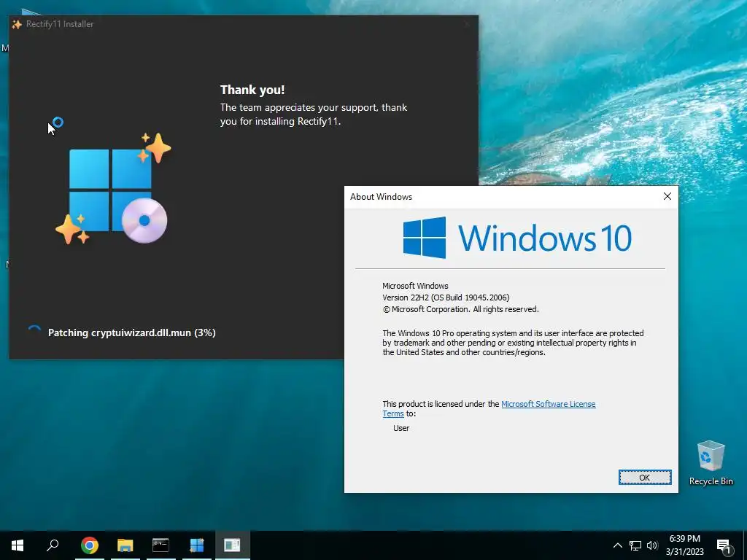Open the notification Action Center
The height and width of the screenshot is (560, 747).
tap(724, 545)
